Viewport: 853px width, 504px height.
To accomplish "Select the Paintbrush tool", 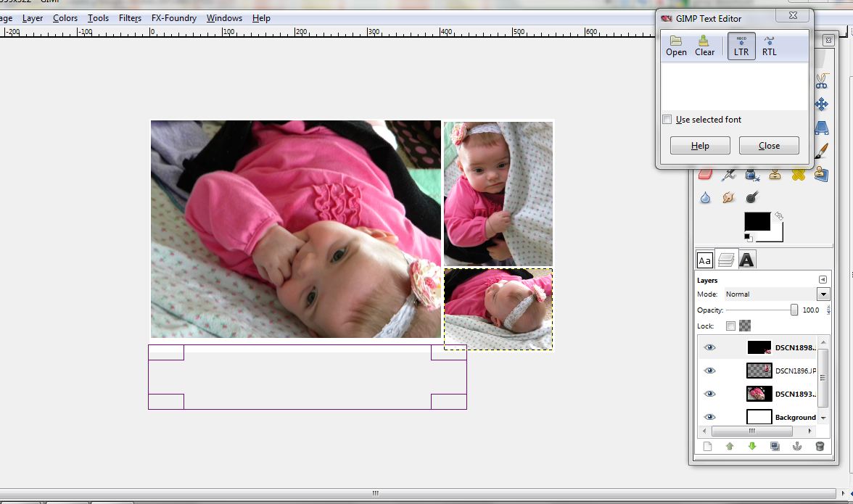I will pos(821,151).
